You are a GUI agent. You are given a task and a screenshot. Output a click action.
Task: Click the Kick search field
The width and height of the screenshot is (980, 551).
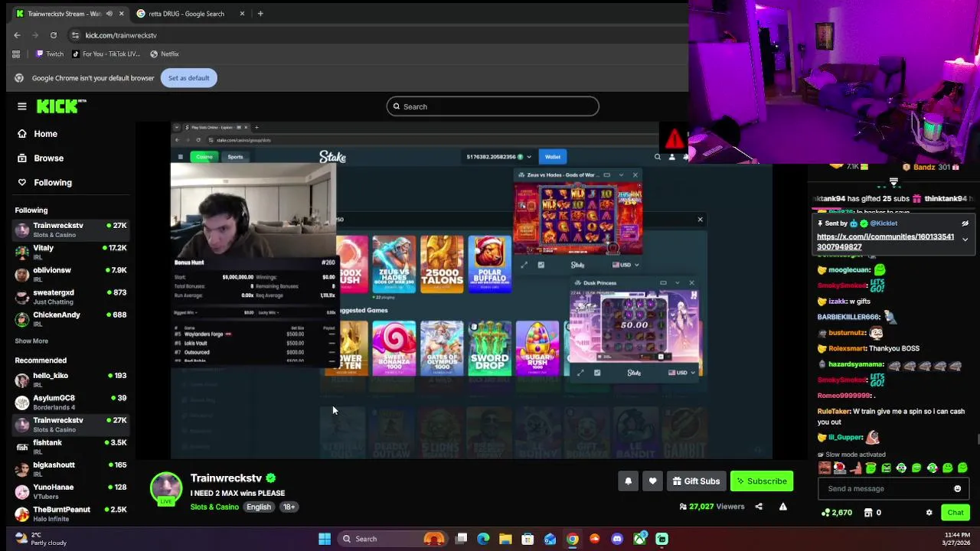click(x=492, y=106)
